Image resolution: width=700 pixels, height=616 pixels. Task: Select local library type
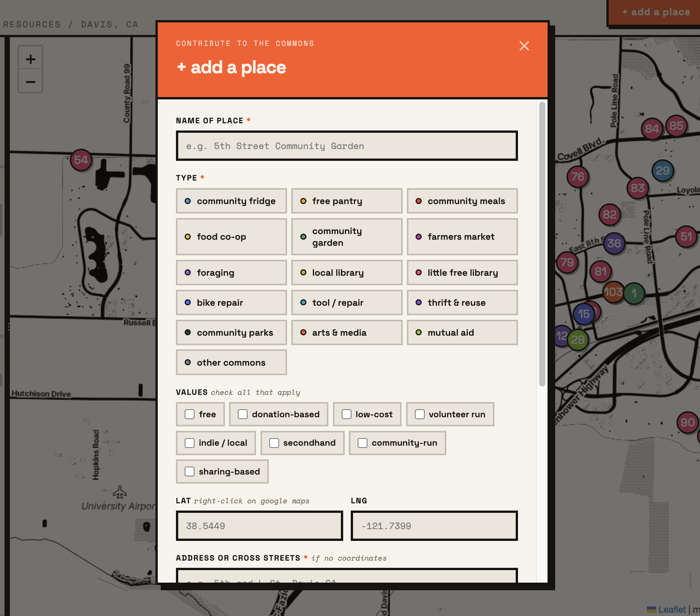(347, 273)
